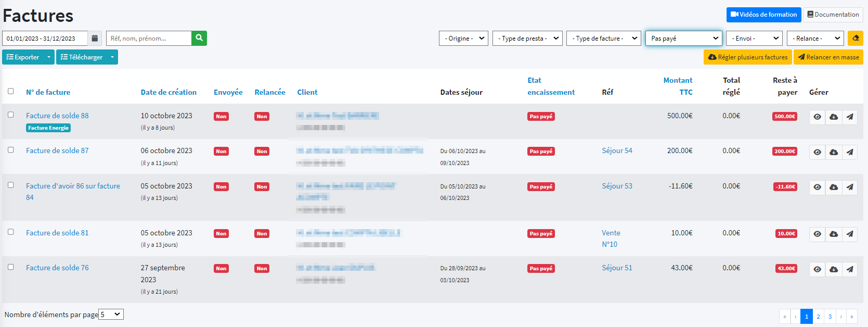
Task: Check the box for Facture de solde 88
Action: click(11, 115)
